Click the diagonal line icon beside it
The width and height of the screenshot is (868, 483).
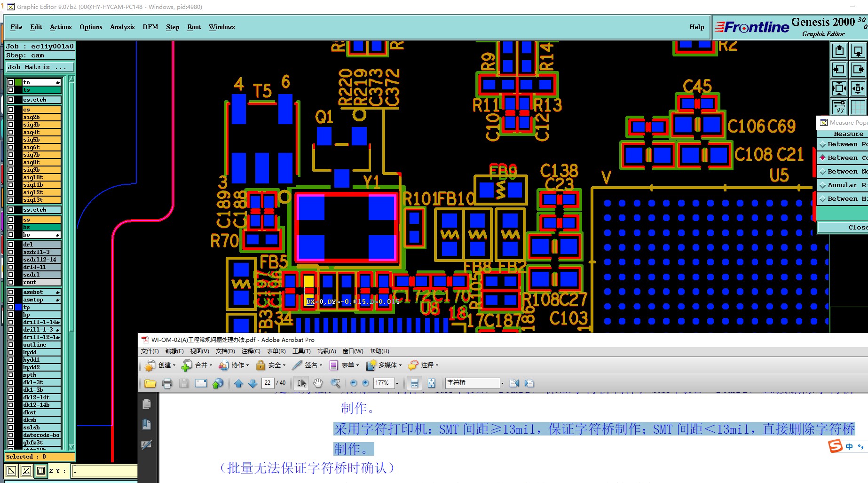point(26,470)
